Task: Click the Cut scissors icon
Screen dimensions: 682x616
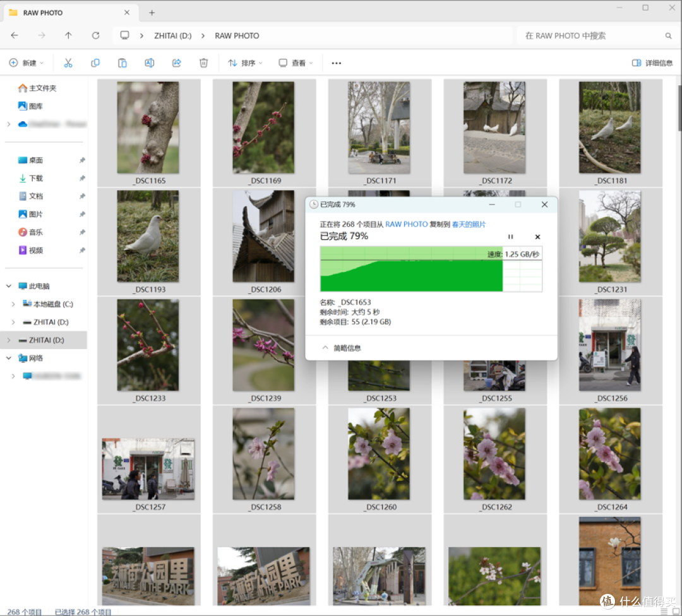Action: coord(68,63)
